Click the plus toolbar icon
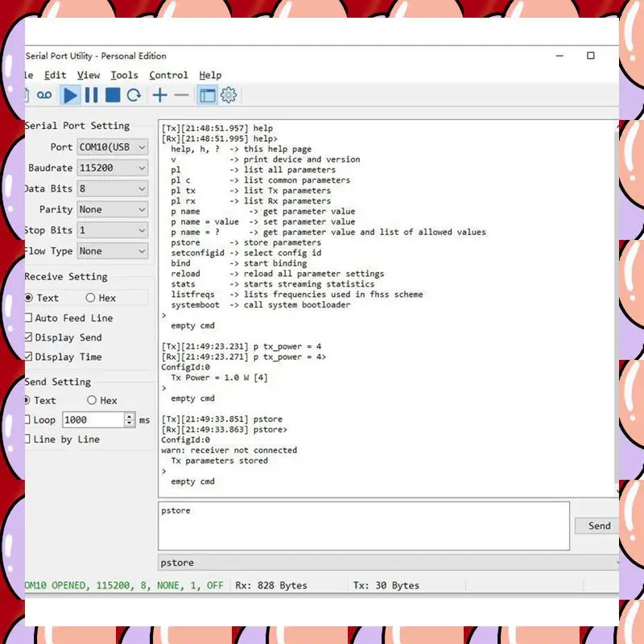The width and height of the screenshot is (644, 644). pos(159,95)
